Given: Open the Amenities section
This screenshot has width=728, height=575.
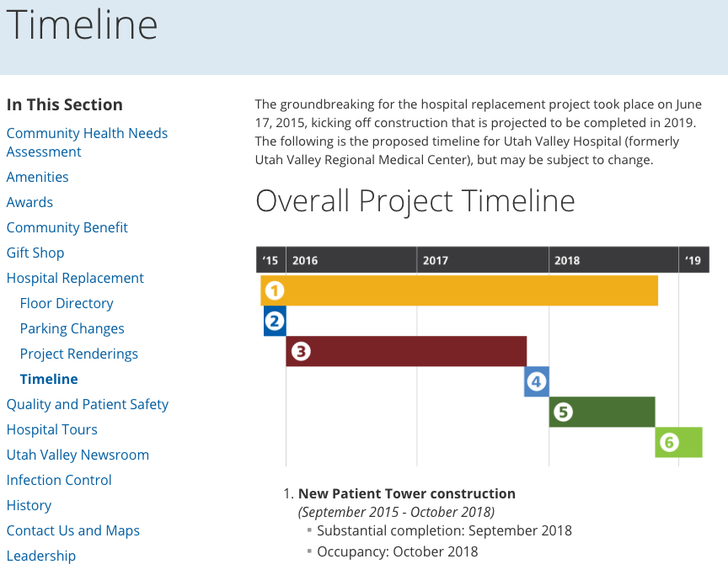Looking at the screenshot, I should tap(37, 177).
